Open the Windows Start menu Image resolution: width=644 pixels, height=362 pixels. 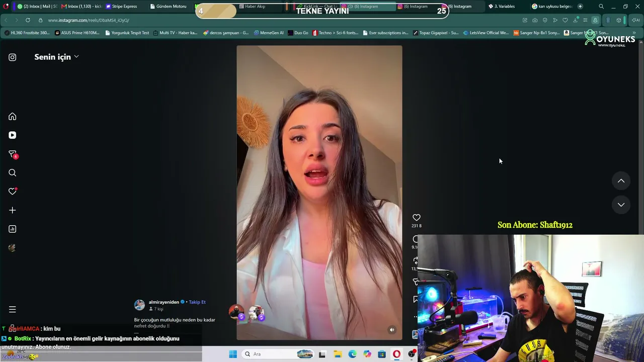233,354
